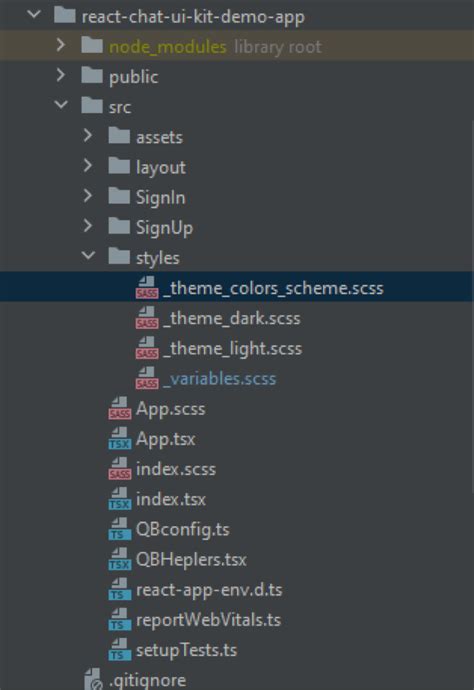Screen dimensions: 474x690
Task: Select the react-chat-ui-kit-demo-app project name
Action: click(193, 17)
